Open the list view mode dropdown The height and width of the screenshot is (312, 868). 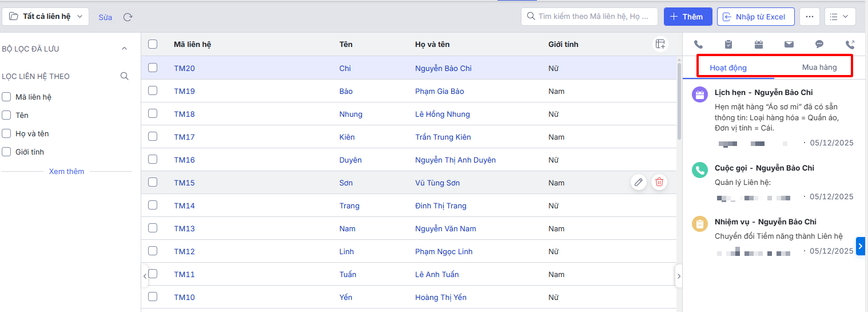pos(839,17)
